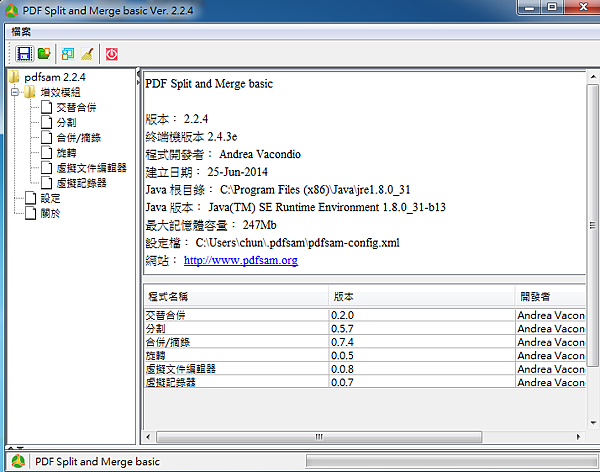Open the 交替合併 module in tree
Viewport: 600px width, 472px height.
coord(76,108)
